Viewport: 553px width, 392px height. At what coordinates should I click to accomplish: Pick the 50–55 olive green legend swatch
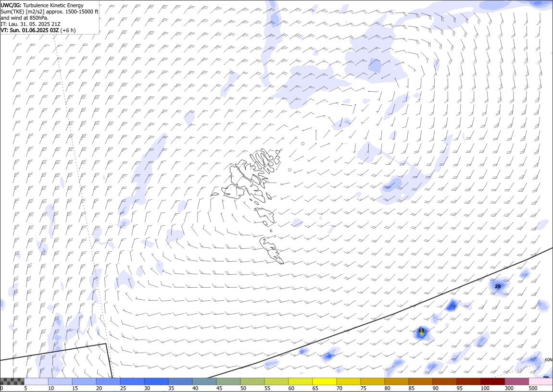pos(252,381)
